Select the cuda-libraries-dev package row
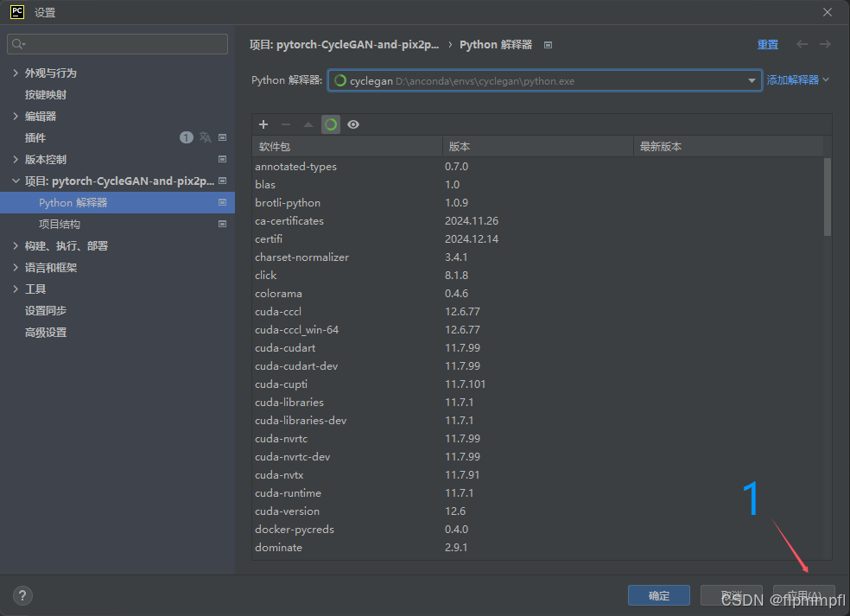 tap(537, 420)
